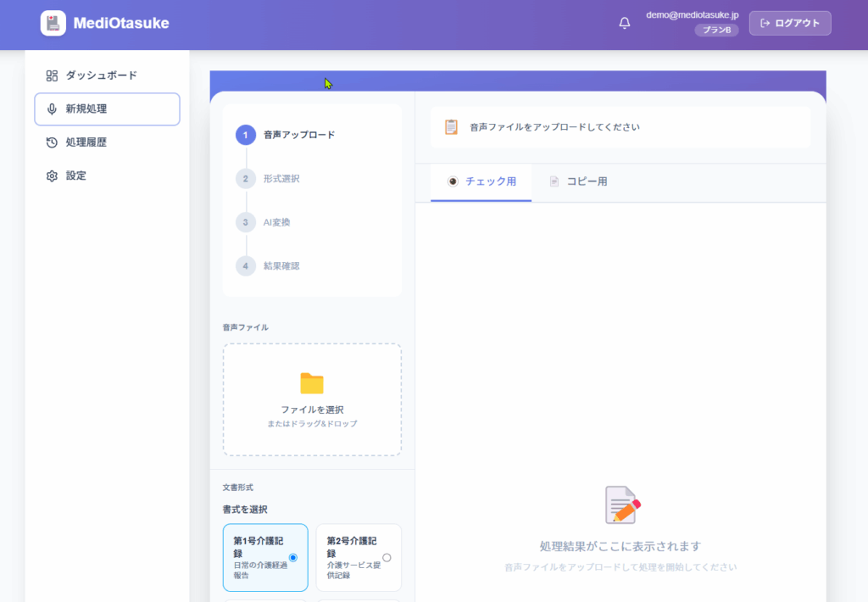Switch to the コピー用 tab
This screenshot has height=602, width=868.
[x=578, y=181]
